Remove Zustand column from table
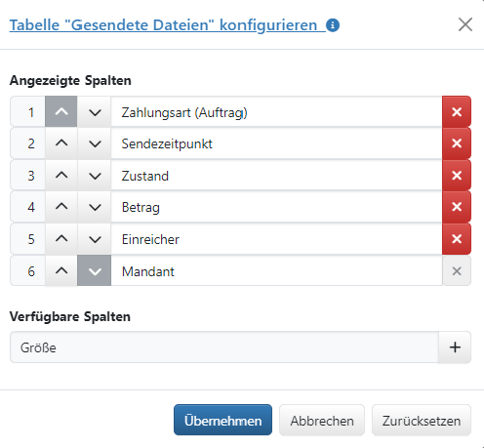Image resolution: width=484 pixels, height=448 pixels. pos(457,176)
